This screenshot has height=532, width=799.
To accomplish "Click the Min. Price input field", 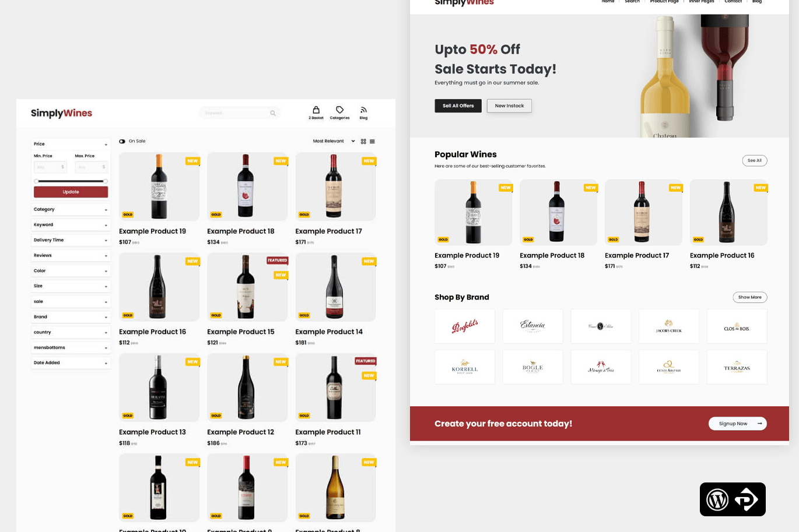I will 50,167.
